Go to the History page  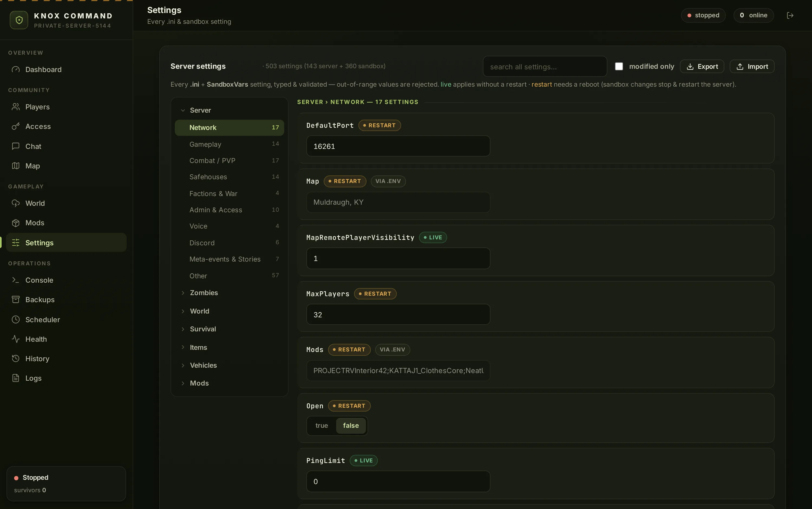point(66,358)
